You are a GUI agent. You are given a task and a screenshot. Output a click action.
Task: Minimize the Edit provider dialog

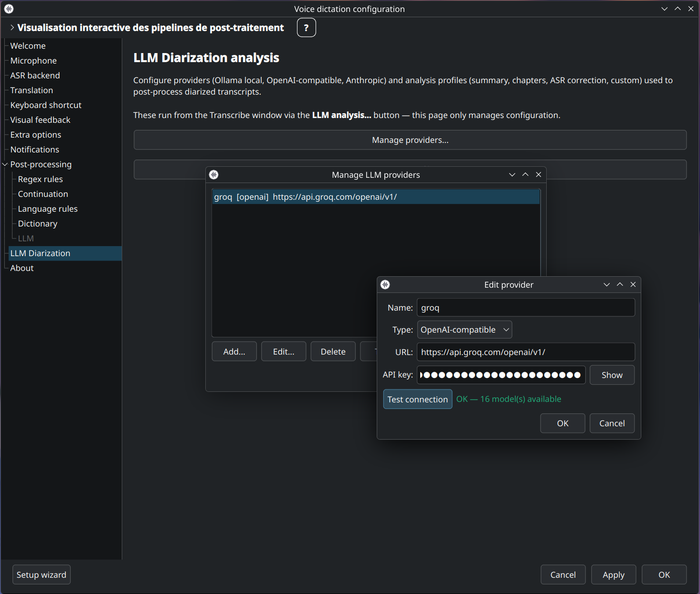coord(607,284)
